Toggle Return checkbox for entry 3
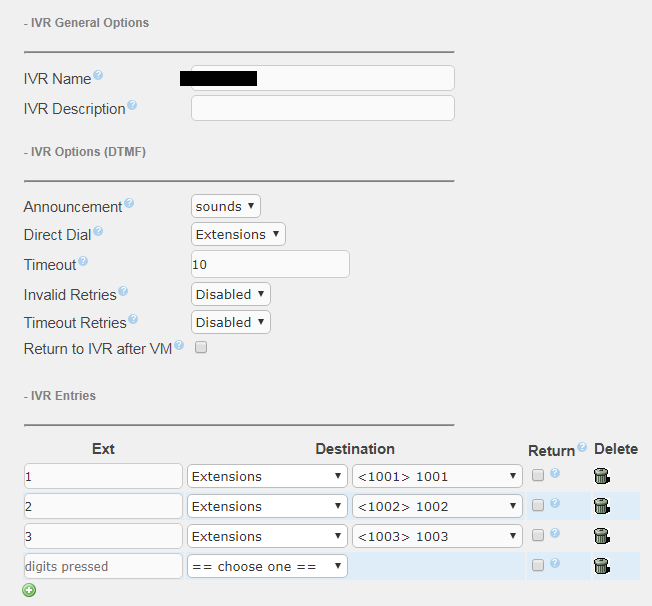The width and height of the screenshot is (652, 606). coord(538,536)
